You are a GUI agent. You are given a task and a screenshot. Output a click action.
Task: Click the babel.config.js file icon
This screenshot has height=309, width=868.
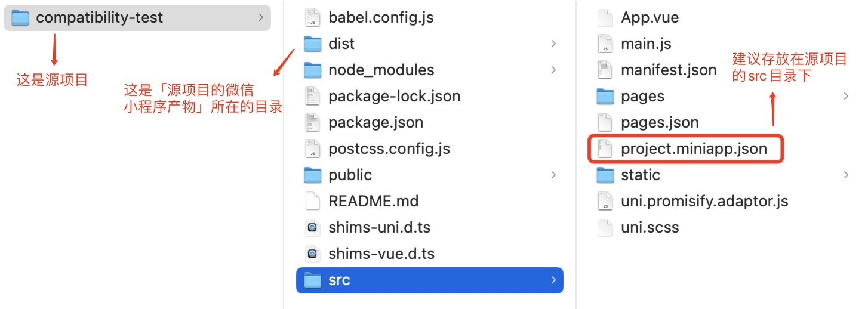point(313,18)
